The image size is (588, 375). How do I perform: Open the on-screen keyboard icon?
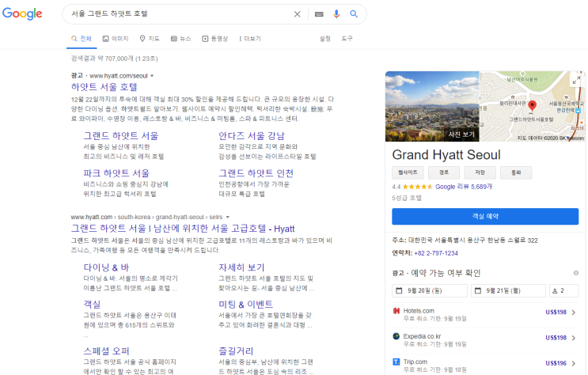319,14
